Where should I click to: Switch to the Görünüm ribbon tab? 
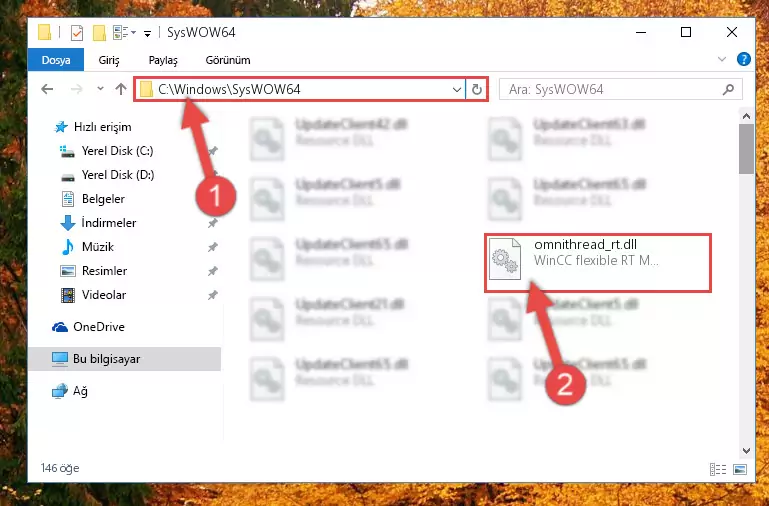point(228,60)
